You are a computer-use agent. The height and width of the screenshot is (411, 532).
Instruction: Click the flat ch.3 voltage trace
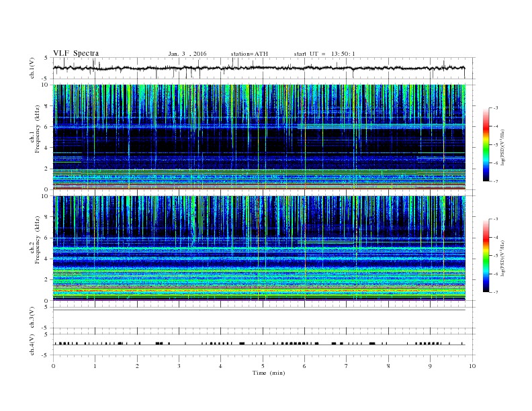[259, 310]
